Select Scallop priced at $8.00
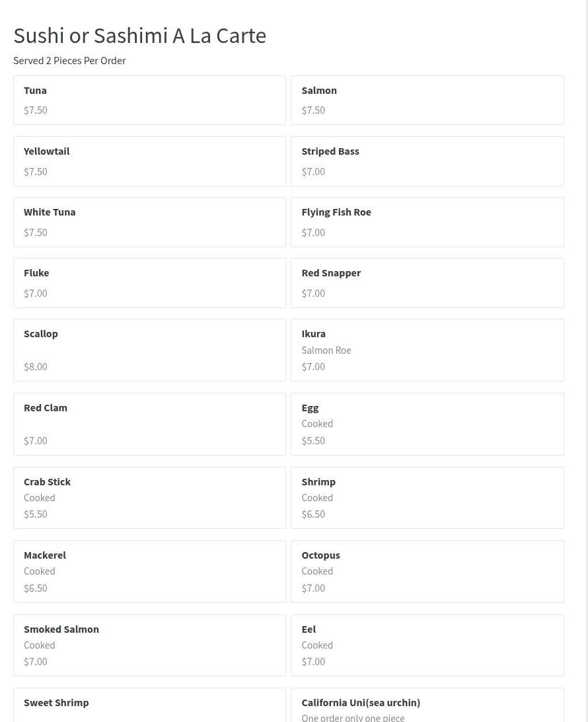588x722 pixels. point(149,350)
